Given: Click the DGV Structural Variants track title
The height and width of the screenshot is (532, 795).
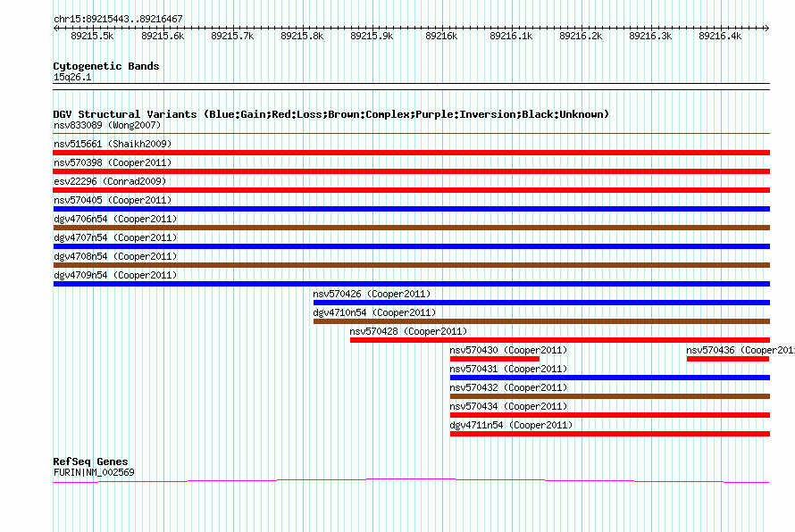Looking at the screenshot, I should (x=331, y=114).
